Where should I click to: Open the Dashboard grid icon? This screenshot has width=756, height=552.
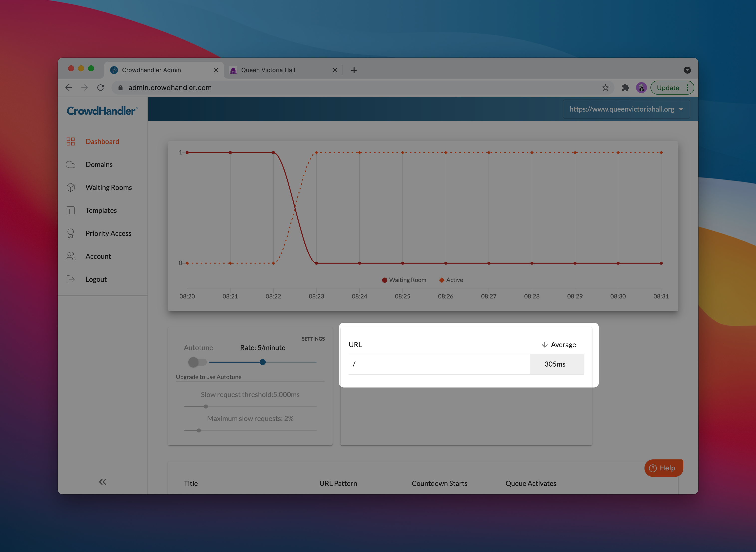[x=71, y=141]
